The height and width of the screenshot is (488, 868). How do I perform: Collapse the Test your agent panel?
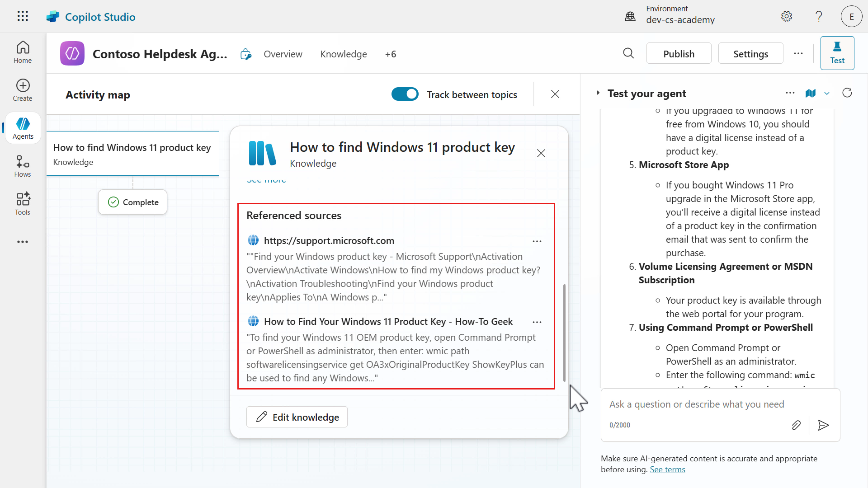pos(598,93)
